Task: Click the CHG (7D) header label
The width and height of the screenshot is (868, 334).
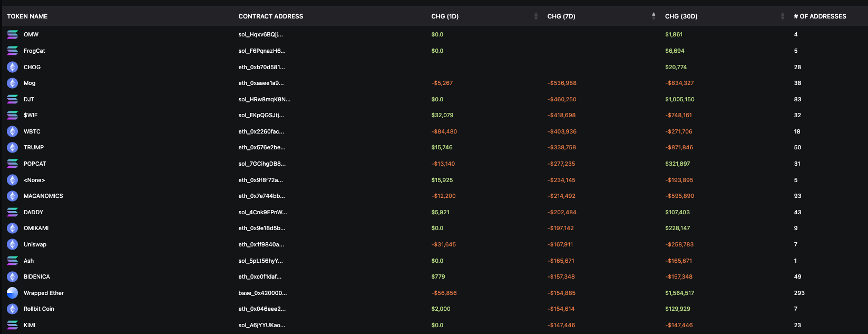Action: coord(561,16)
